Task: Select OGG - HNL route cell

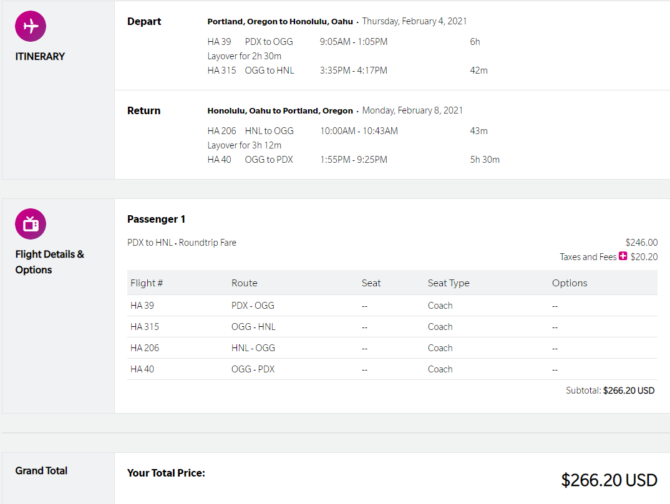Action: coord(253,327)
